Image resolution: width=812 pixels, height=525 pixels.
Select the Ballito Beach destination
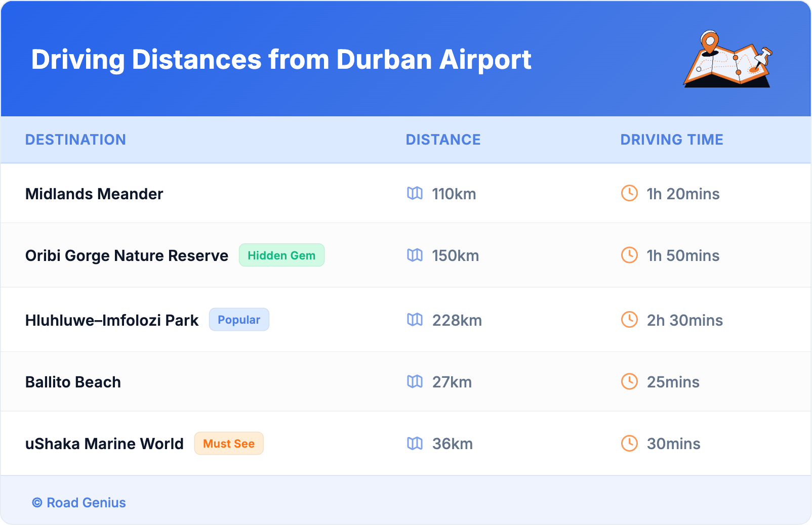[x=73, y=382]
